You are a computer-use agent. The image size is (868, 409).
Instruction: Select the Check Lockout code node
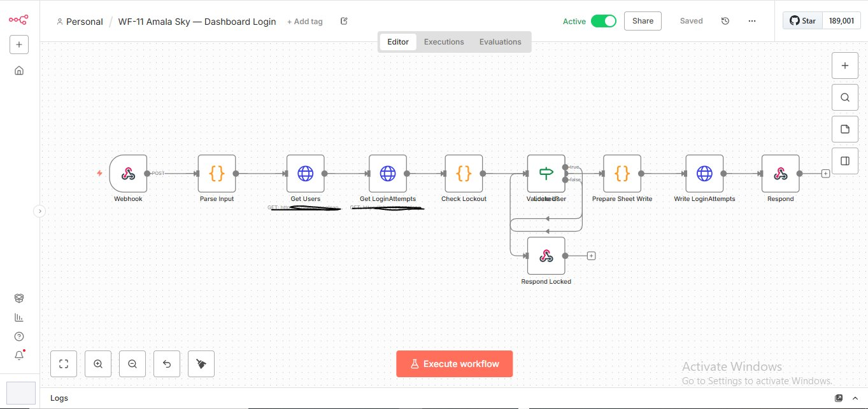pos(464,173)
